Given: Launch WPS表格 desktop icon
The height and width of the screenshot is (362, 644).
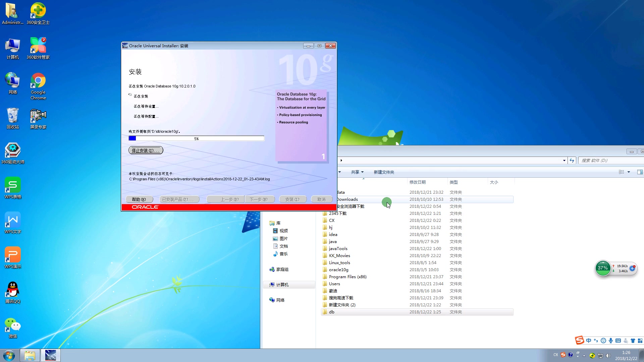Looking at the screenshot, I should 12,188.
